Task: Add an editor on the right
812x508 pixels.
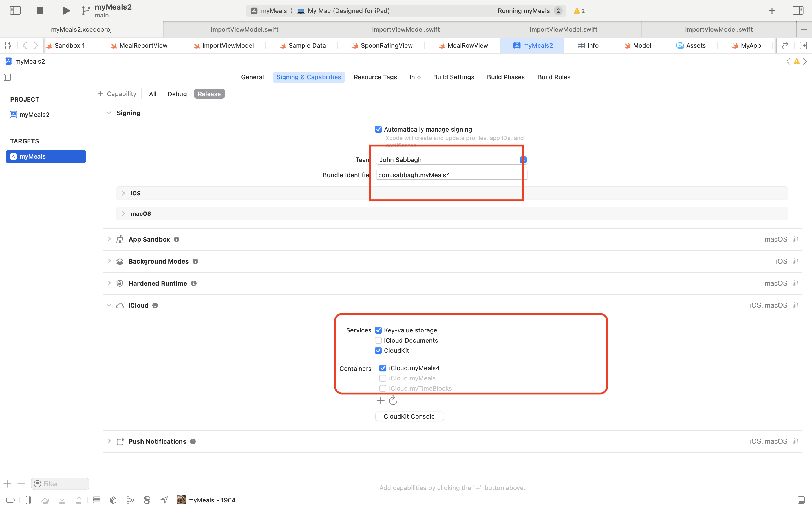Action: (x=803, y=45)
